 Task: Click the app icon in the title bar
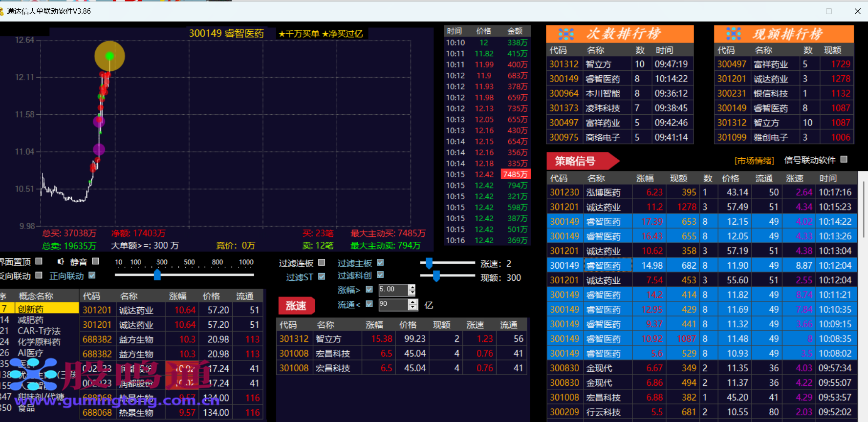click(x=2, y=11)
